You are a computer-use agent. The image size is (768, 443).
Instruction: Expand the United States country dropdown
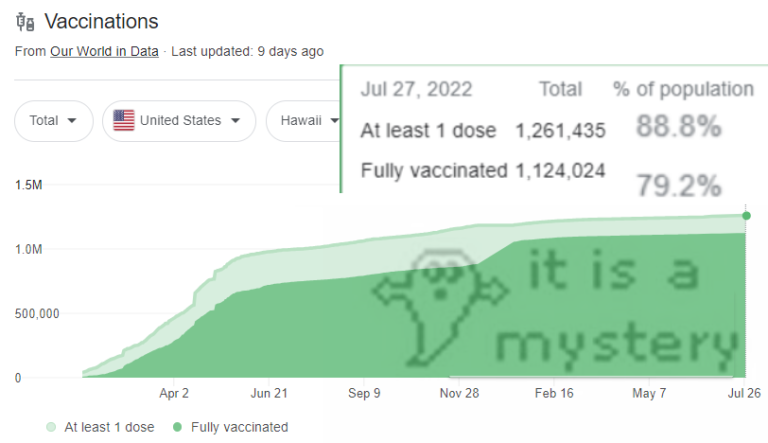pos(179,121)
